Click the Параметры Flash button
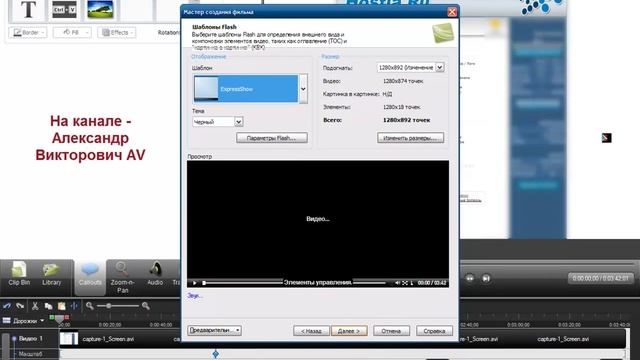640x360 pixels. (272, 138)
